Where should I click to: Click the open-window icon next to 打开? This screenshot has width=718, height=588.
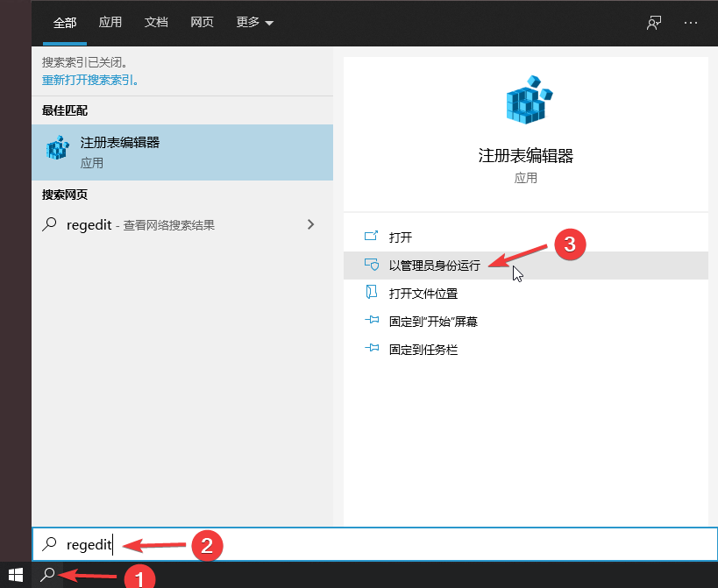click(x=372, y=236)
